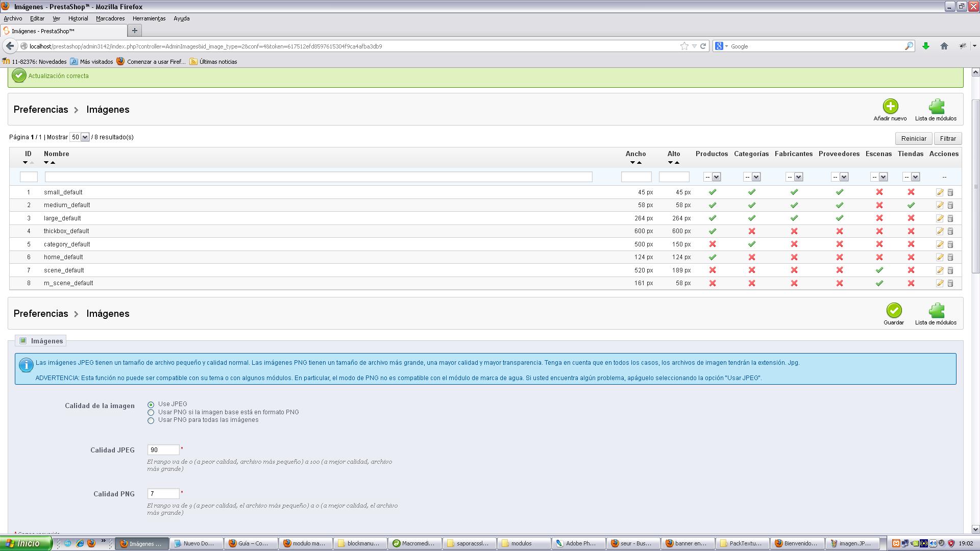The image size is (980, 551).
Task: Open the Herramientas menu
Action: (149, 18)
